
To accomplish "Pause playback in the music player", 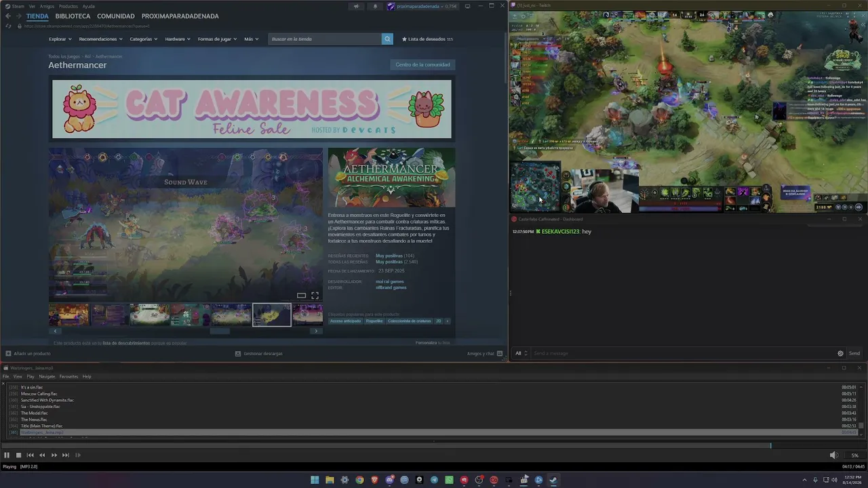I will [7, 455].
